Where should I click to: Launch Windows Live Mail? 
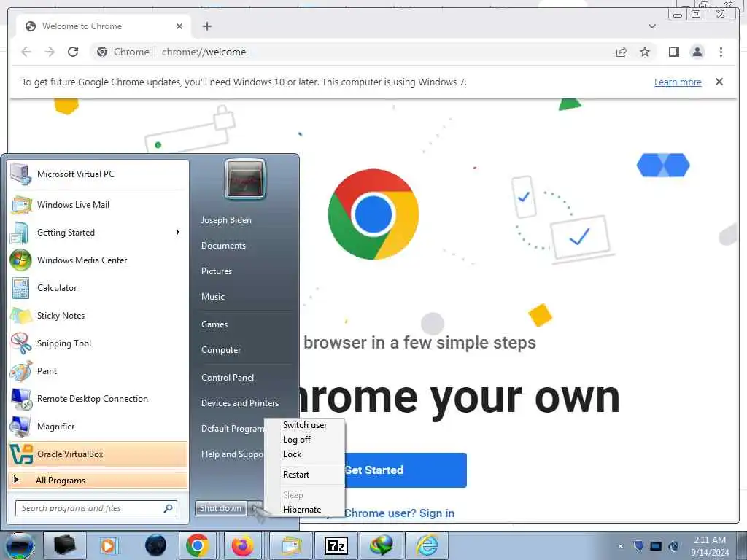coord(98,205)
